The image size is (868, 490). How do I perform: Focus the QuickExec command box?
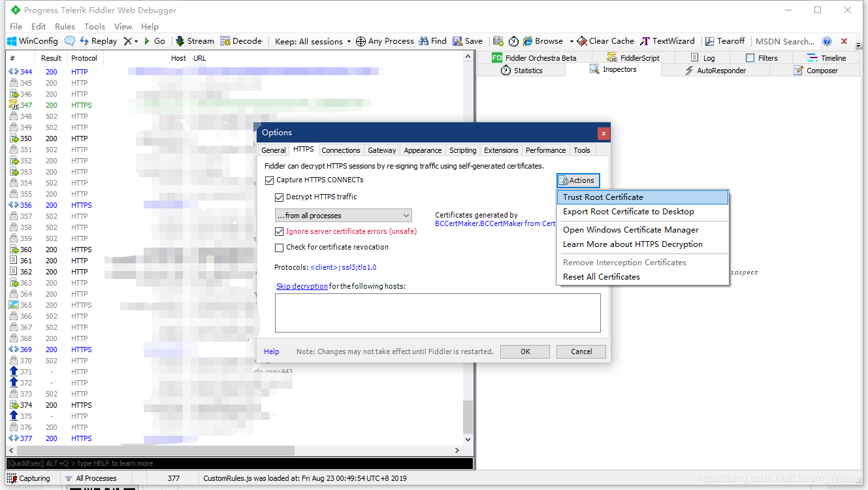[x=240, y=463]
